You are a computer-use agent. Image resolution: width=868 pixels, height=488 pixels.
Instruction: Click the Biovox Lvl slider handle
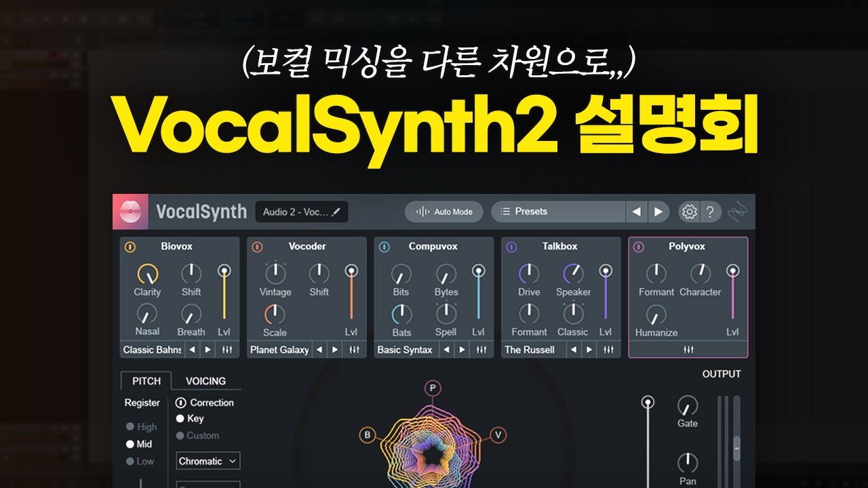(x=224, y=270)
